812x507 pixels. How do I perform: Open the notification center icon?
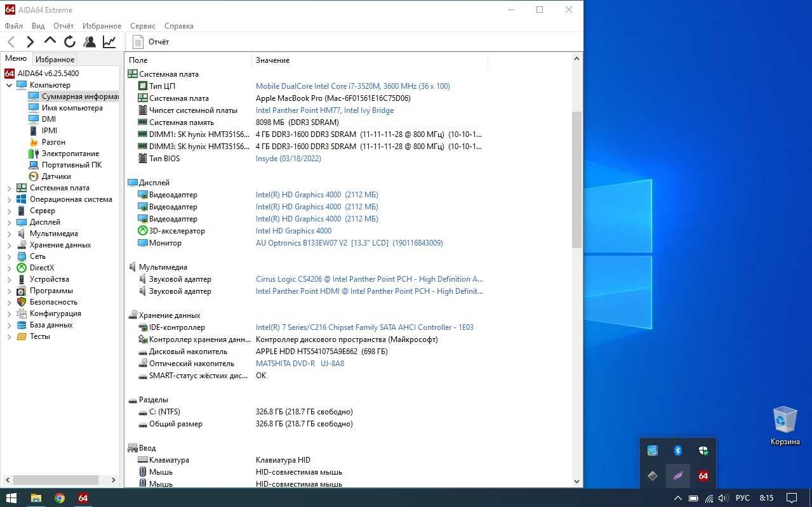[792, 498]
